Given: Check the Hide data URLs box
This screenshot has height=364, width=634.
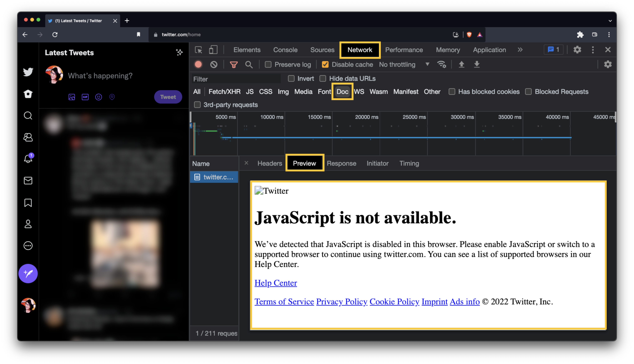Looking at the screenshot, I should (323, 78).
